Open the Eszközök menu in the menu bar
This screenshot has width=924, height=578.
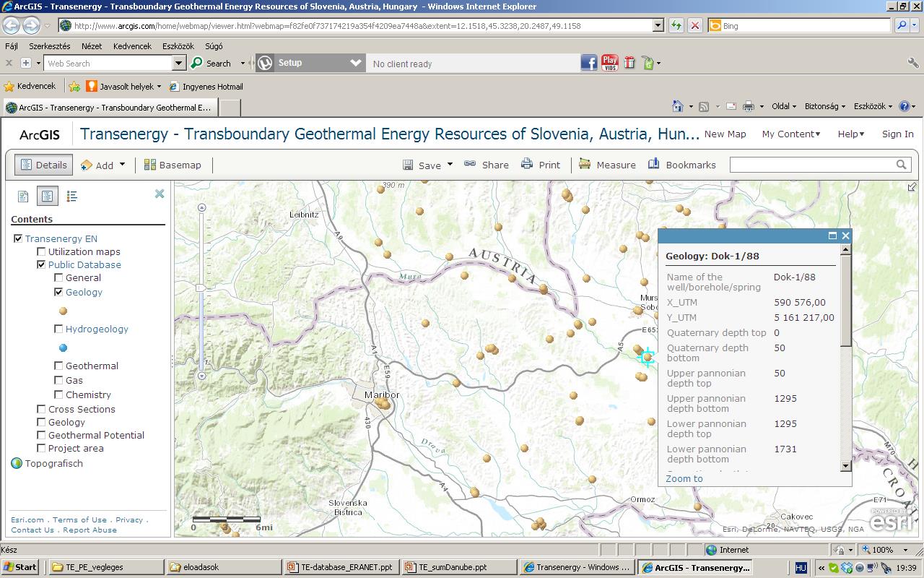coord(178,46)
